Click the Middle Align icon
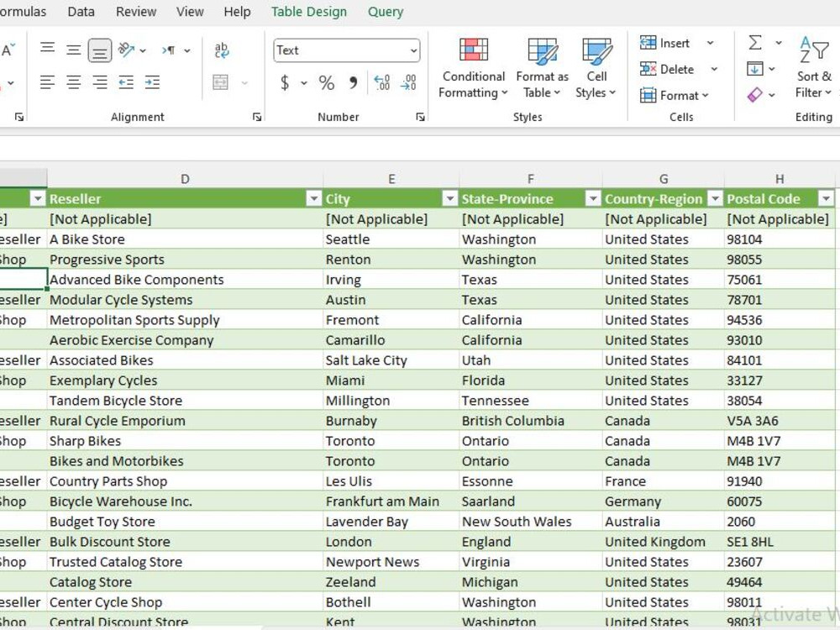This screenshot has height=630, width=840. point(73,50)
